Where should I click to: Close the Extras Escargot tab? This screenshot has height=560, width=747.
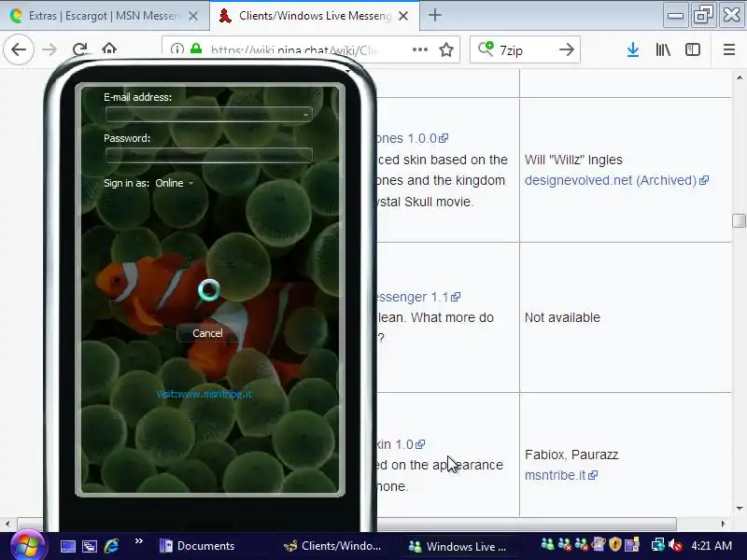point(193,16)
